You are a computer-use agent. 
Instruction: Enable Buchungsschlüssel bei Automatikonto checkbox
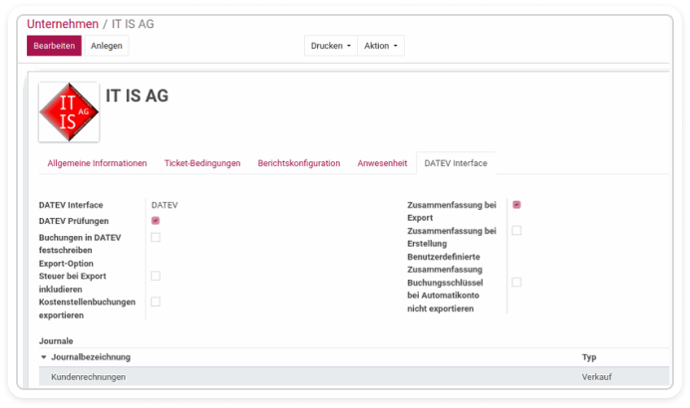(517, 282)
